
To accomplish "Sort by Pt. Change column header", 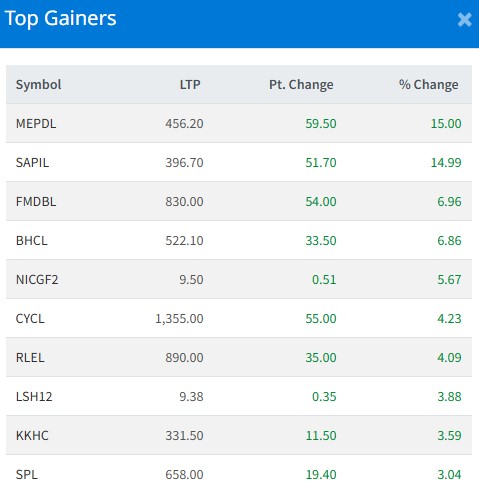I will point(301,85).
